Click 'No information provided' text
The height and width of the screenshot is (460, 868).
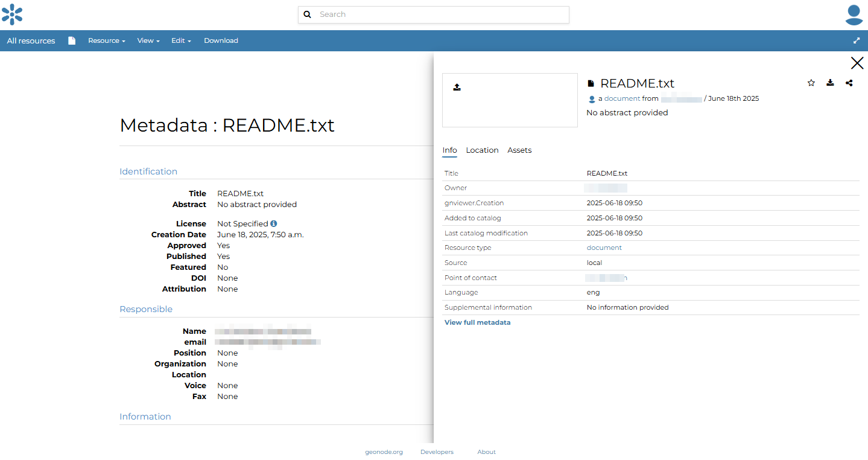[x=627, y=308]
